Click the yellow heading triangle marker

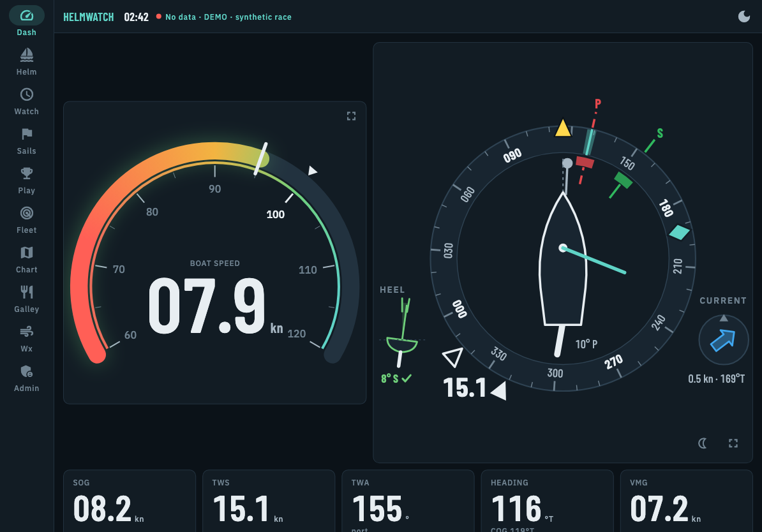pos(563,128)
